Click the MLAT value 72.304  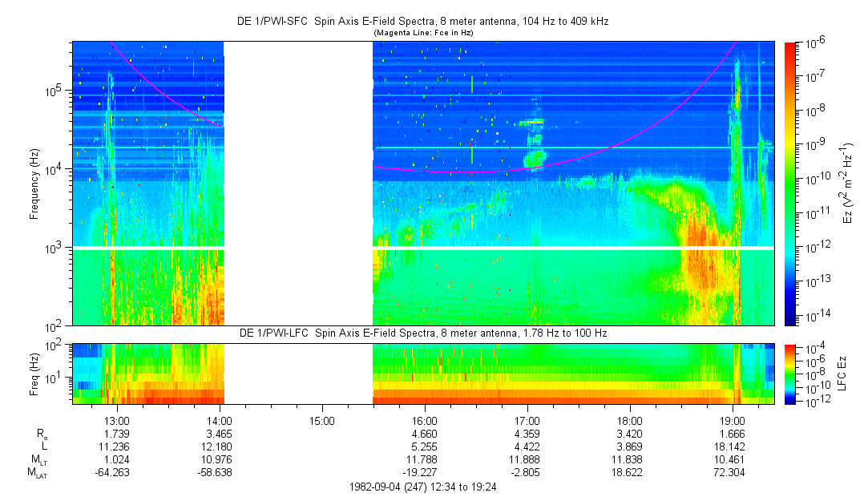coord(729,473)
